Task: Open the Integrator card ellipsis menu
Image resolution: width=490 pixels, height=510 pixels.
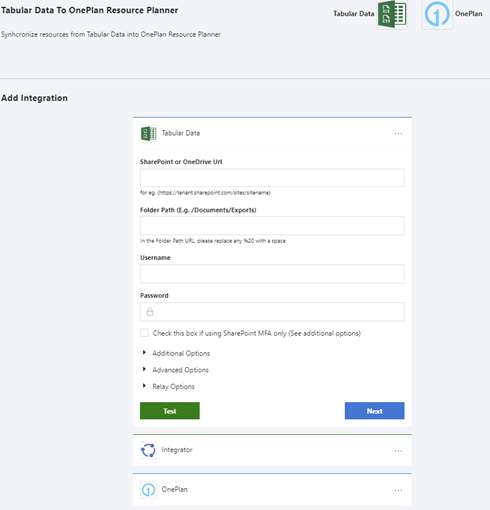Action: tap(398, 451)
